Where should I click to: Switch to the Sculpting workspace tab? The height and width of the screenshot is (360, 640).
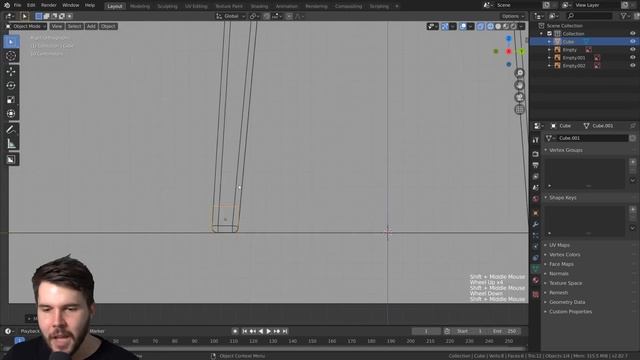[x=167, y=6]
